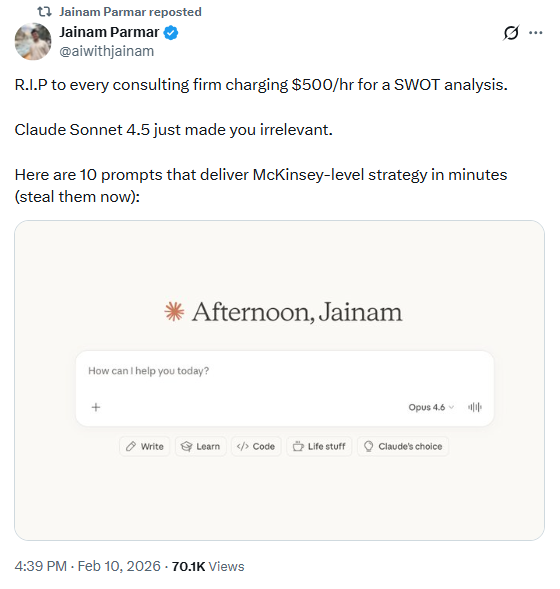Select the Claude's choice chip
Image resolution: width=560 pixels, height=589 pixels.
coord(403,446)
